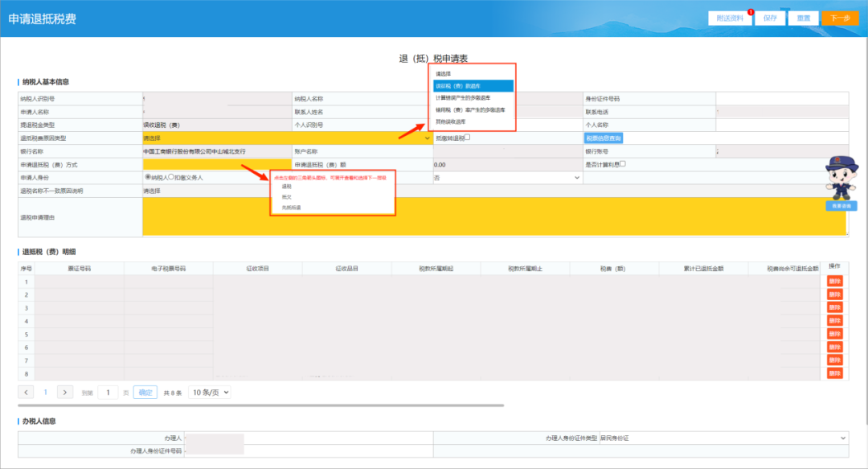The width and height of the screenshot is (868, 469).
Task: Choose 计算错误产生的多缴退库 option
Action: point(463,98)
